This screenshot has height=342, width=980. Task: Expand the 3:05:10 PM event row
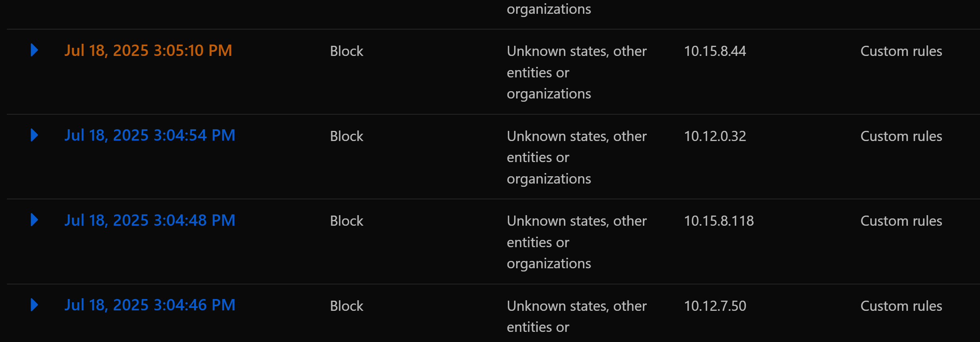(34, 50)
